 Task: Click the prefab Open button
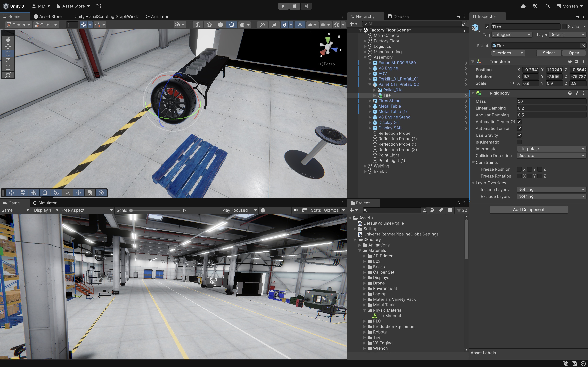pos(574,53)
